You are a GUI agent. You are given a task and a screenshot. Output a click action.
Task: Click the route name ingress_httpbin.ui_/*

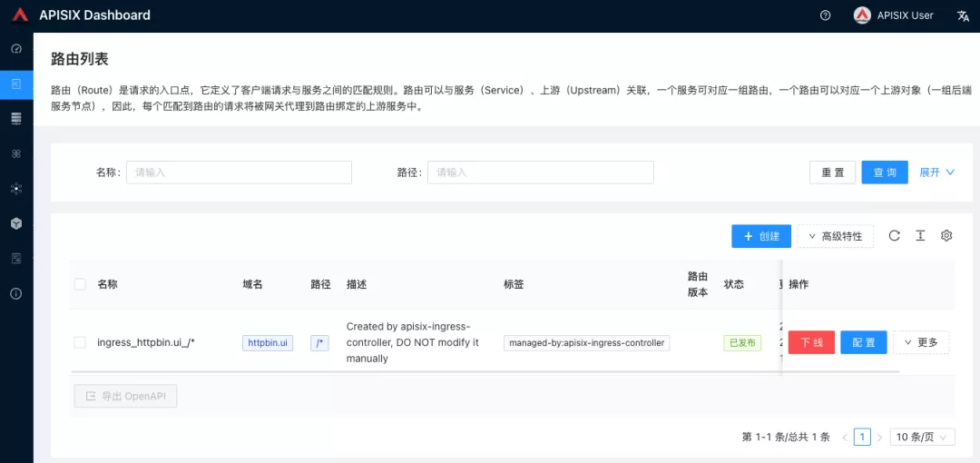coord(146,342)
